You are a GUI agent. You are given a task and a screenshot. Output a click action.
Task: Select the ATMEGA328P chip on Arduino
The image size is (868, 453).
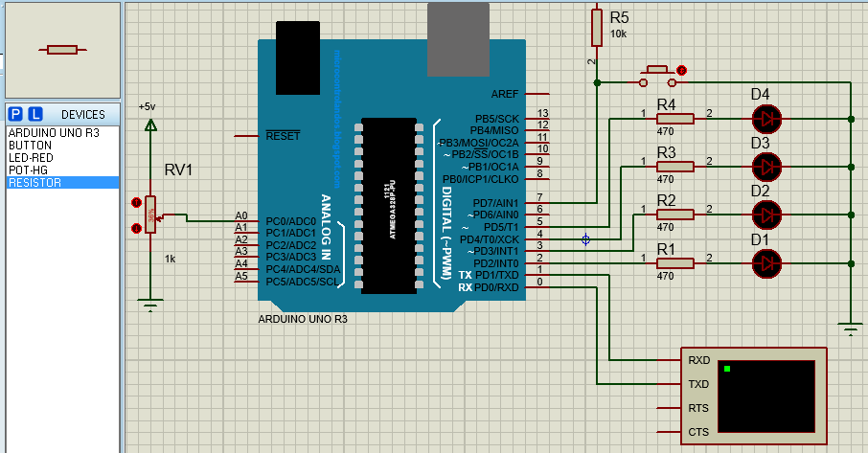(389, 206)
